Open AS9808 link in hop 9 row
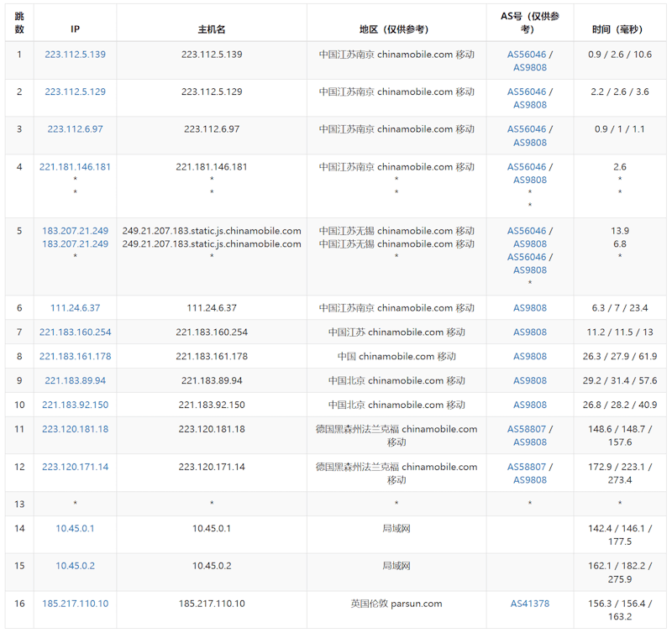 pos(530,380)
